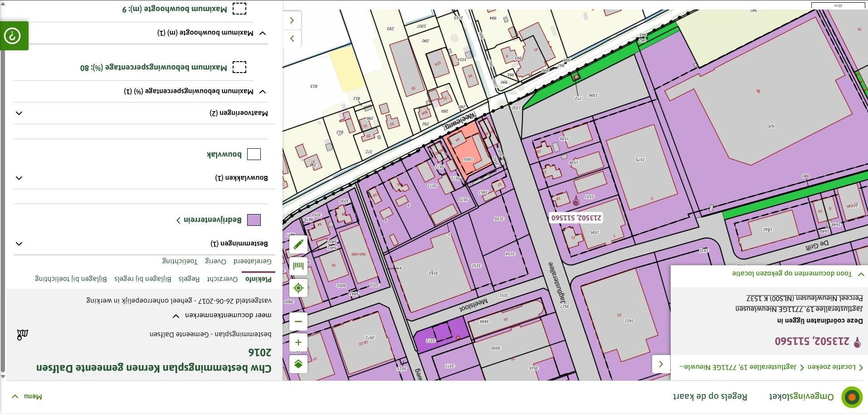
Task: Toggle meer documentkenmerken chevron
Action: [176, 315]
